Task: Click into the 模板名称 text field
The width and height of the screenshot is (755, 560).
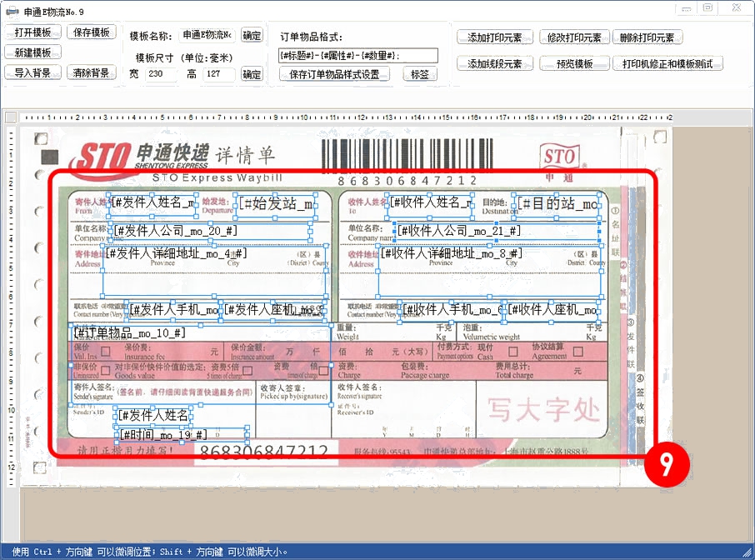Action: click(x=207, y=36)
